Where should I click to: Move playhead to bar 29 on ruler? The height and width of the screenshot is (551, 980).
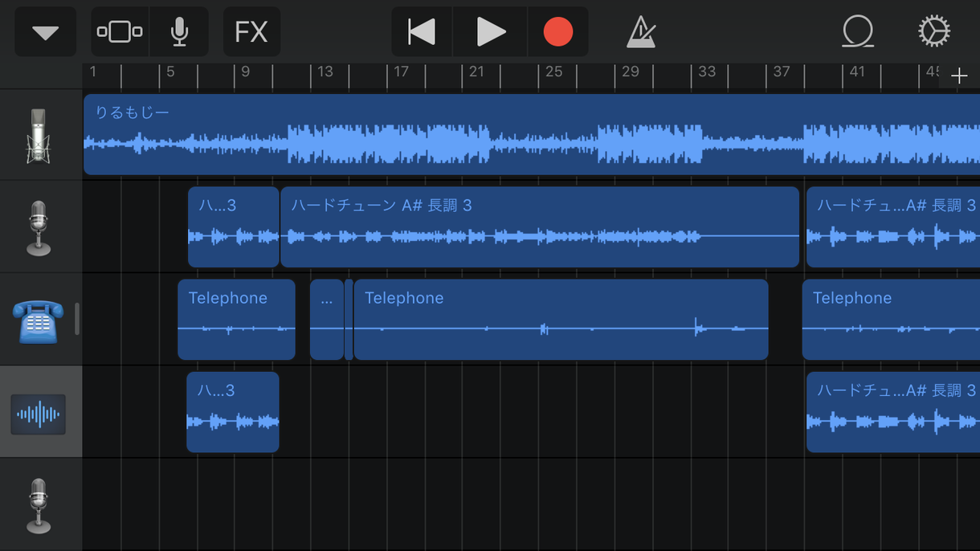tap(631, 72)
